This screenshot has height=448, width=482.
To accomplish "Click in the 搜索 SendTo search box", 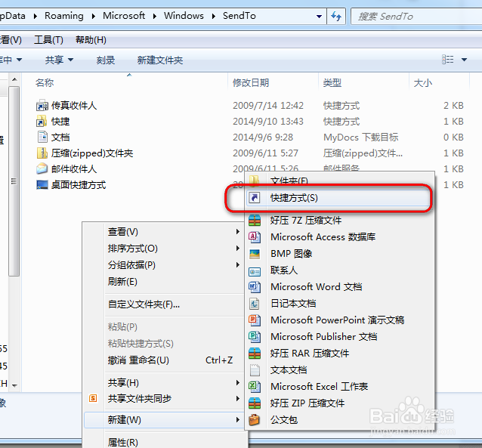I will click(416, 16).
